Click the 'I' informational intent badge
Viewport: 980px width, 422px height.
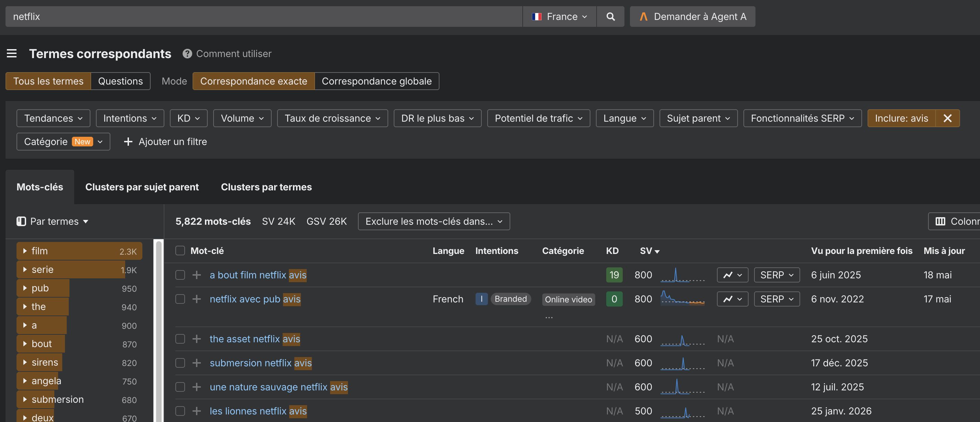click(481, 299)
